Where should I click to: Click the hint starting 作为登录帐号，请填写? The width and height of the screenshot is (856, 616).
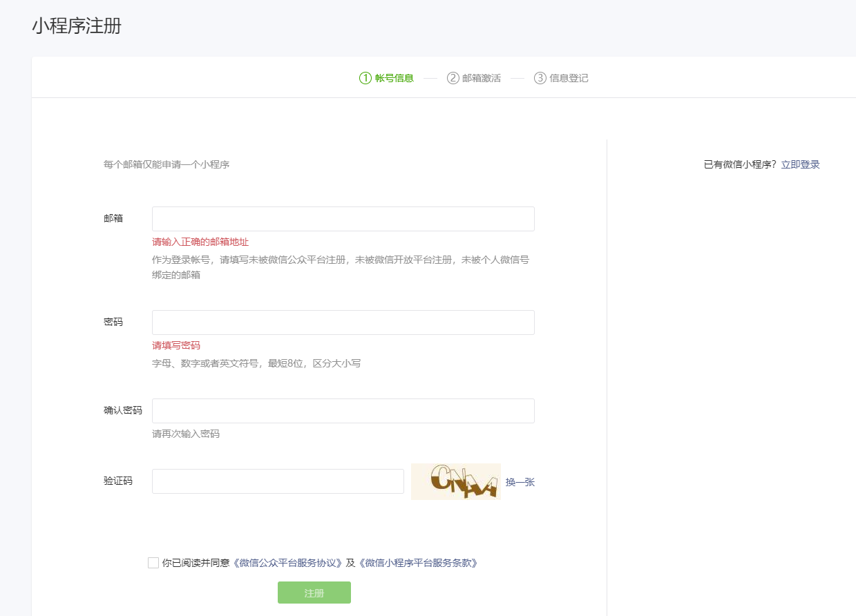click(x=341, y=267)
